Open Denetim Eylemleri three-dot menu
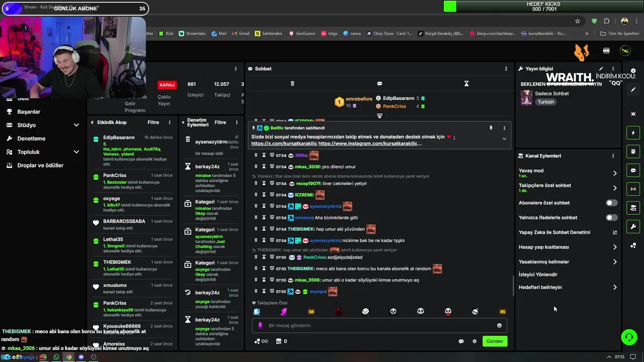Image resolution: width=644 pixels, height=362 pixels. click(x=237, y=122)
